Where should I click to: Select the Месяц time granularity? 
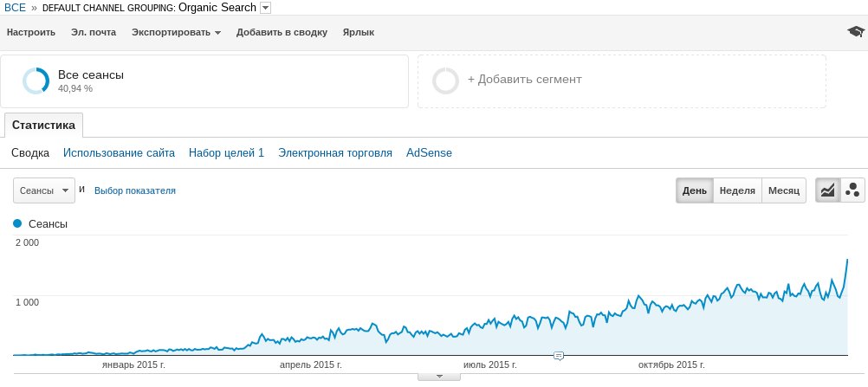coord(784,190)
